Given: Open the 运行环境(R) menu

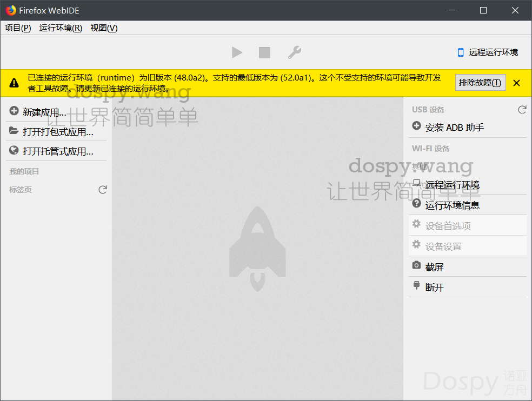Looking at the screenshot, I should tap(61, 28).
